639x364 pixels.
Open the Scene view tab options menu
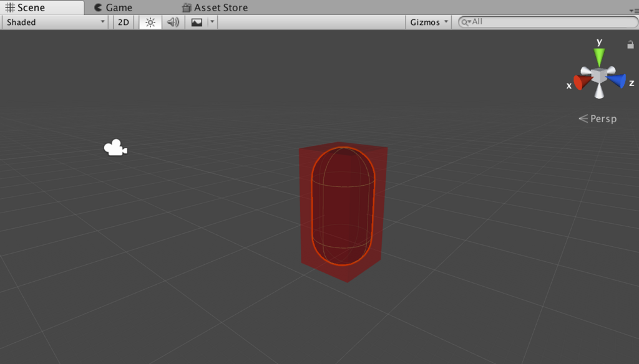634,11
